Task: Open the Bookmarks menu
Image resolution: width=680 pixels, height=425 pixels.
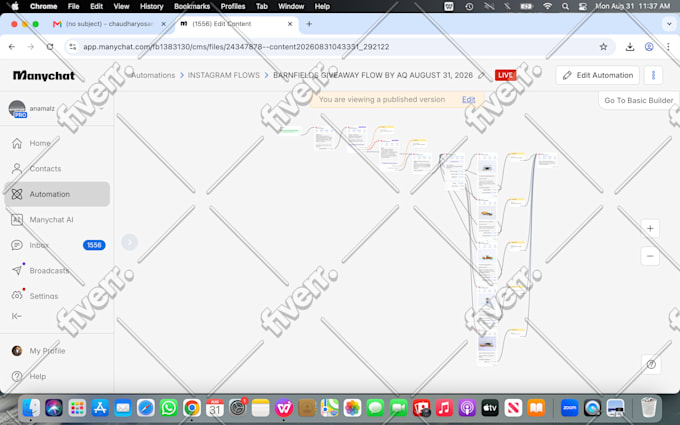Action: (x=192, y=6)
